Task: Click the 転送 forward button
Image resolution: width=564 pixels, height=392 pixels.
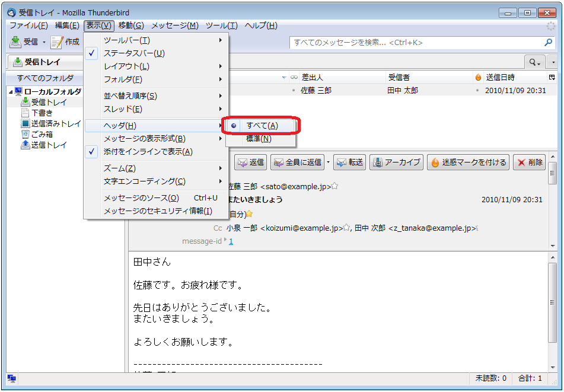Action: pos(350,162)
